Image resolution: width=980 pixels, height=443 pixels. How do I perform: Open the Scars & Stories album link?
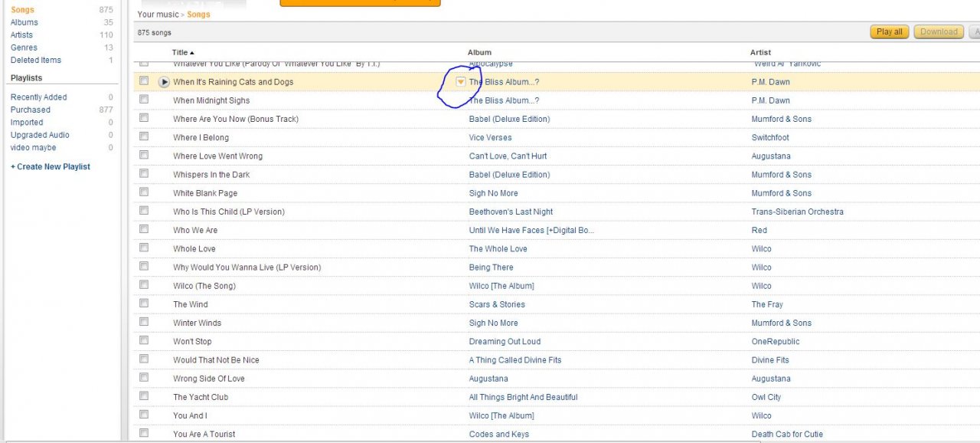tap(497, 304)
